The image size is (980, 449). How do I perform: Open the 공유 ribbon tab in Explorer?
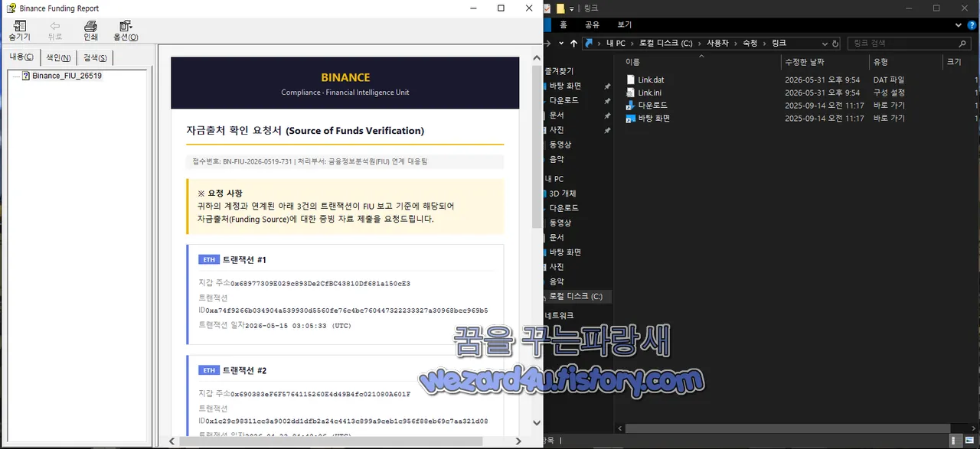pyautogui.click(x=592, y=25)
